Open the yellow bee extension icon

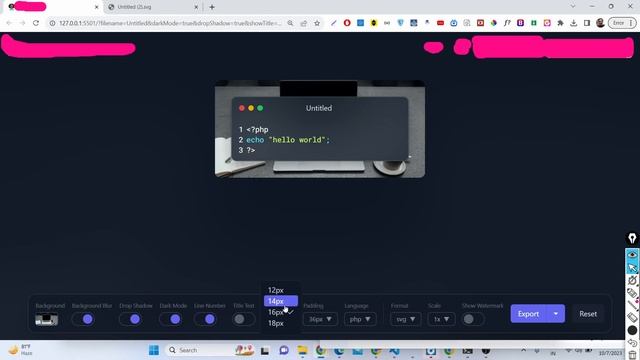click(373, 23)
